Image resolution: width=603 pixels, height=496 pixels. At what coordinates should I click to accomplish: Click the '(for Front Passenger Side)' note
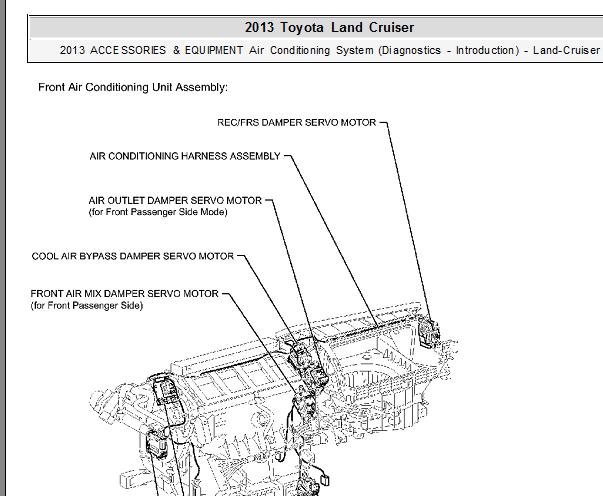pos(87,306)
